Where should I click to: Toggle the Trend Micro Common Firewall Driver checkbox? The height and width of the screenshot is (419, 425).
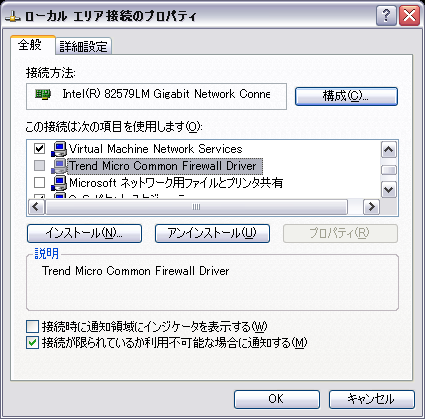click(x=39, y=165)
